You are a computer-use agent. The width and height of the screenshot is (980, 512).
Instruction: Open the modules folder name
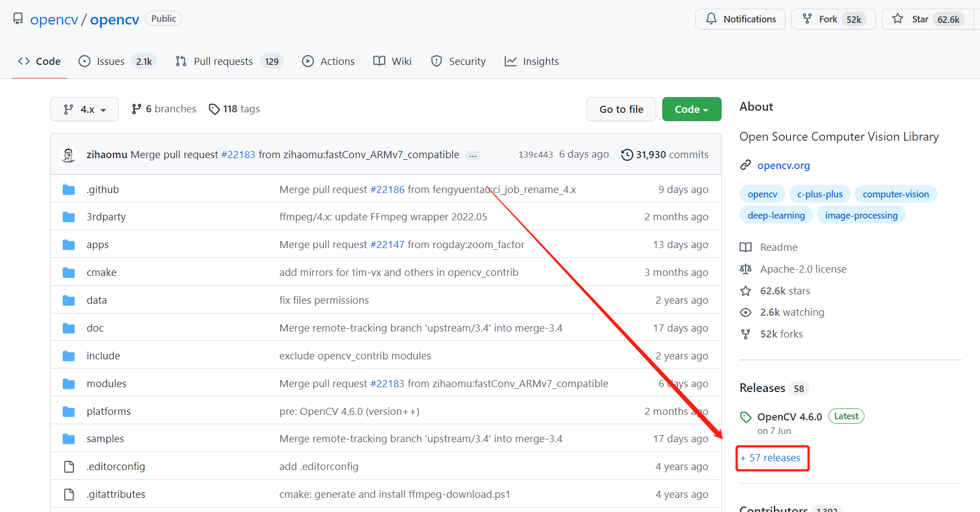[x=106, y=384]
